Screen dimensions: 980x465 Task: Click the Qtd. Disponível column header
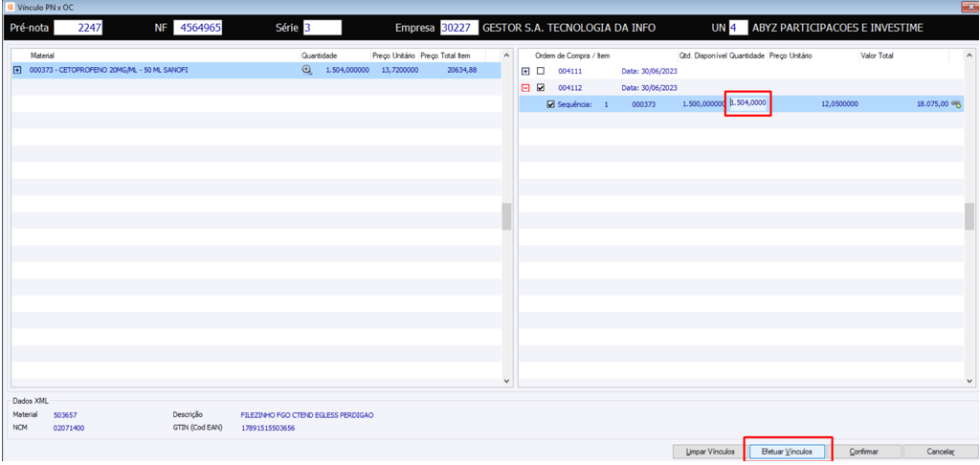[x=702, y=55]
